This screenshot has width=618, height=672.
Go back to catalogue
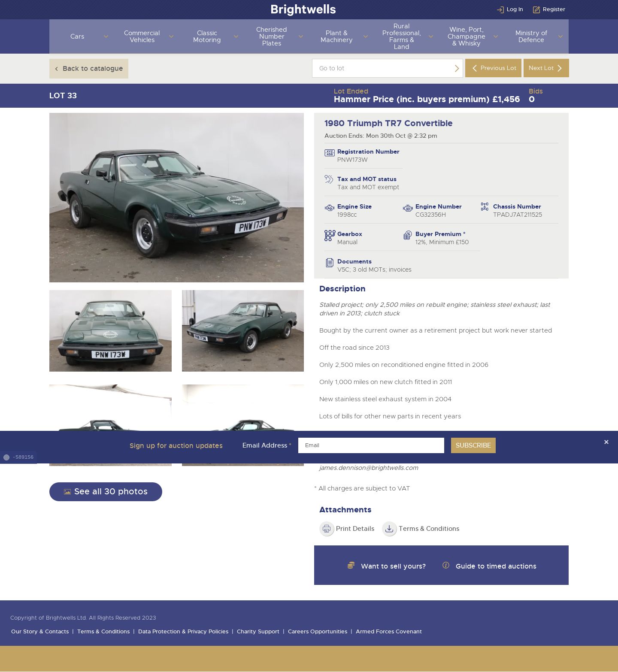[89, 69]
